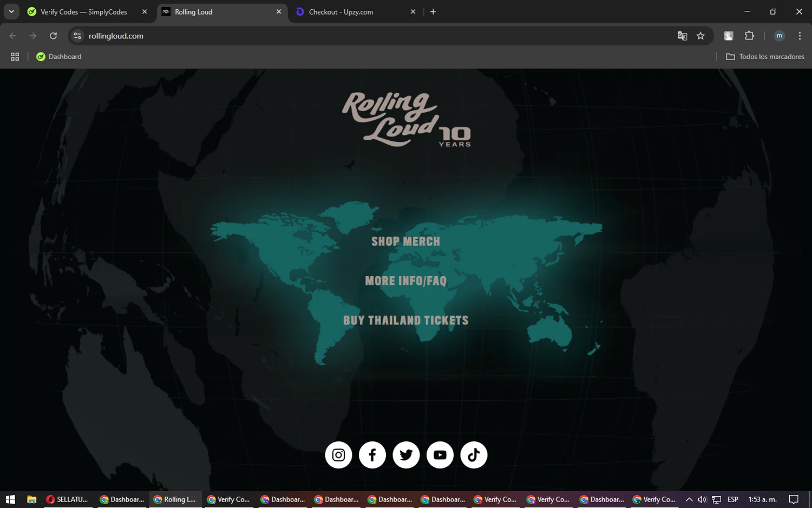
Task: Open the Windows Start menu
Action: click(10, 499)
